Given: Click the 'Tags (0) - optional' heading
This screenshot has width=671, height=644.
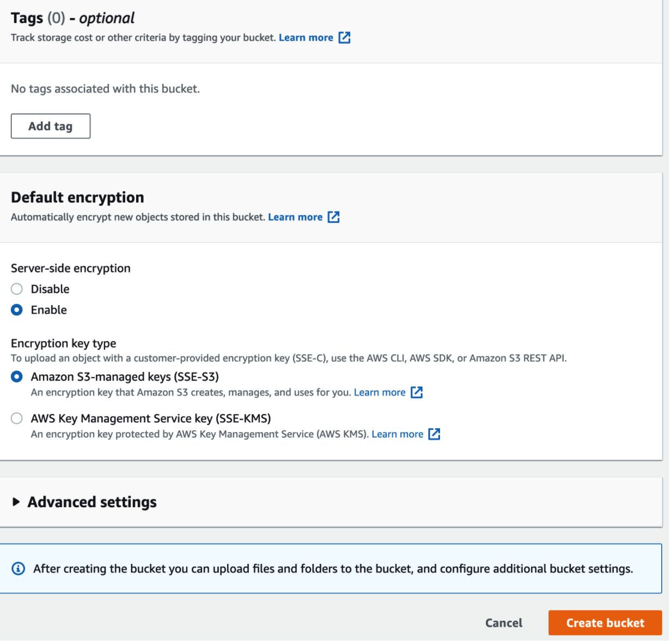Looking at the screenshot, I should (x=72, y=19).
